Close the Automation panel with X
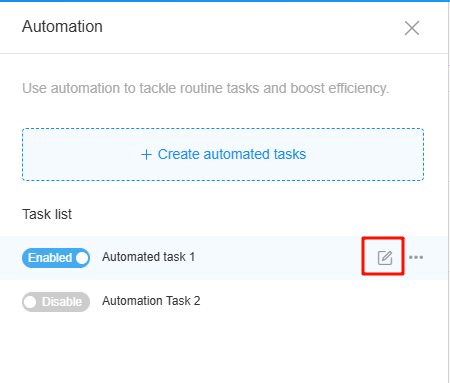Image resolution: width=450 pixels, height=383 pixels. [x=412, y=28]
